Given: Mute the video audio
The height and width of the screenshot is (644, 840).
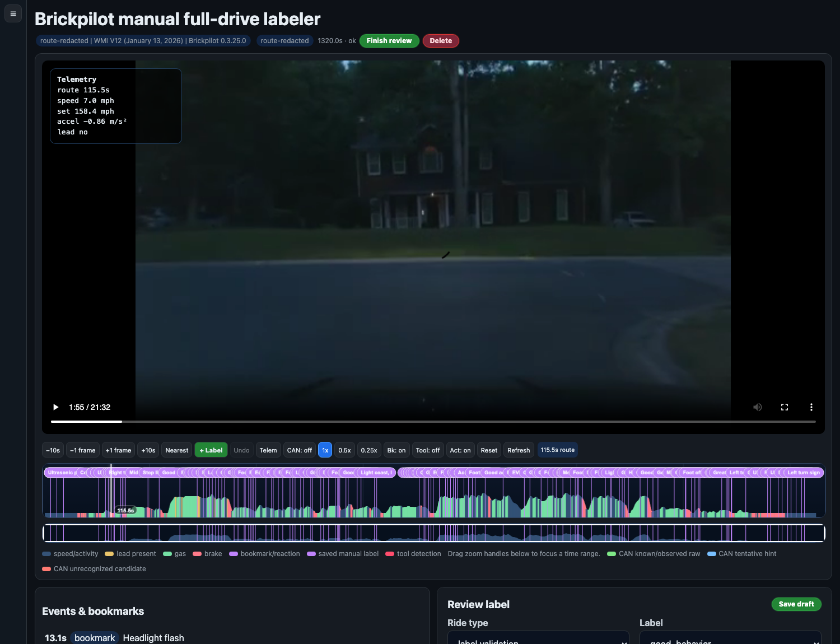Looking at the screenshot, I should pos(757,407).
